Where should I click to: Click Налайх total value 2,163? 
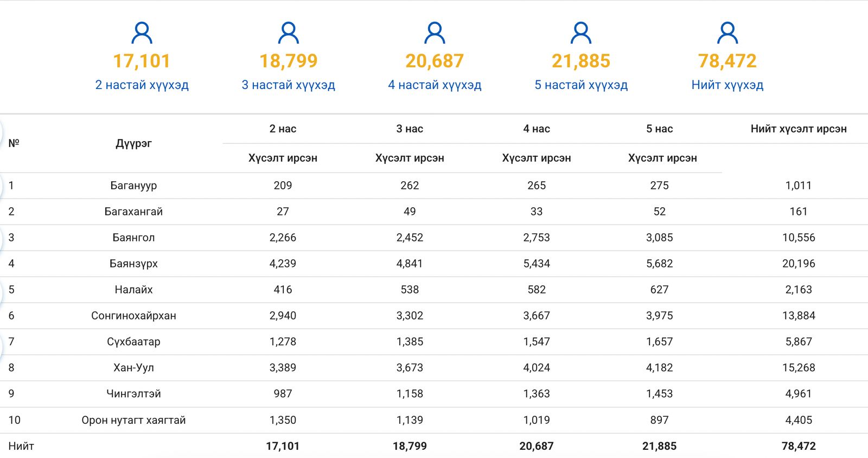[x=799, y=290]
